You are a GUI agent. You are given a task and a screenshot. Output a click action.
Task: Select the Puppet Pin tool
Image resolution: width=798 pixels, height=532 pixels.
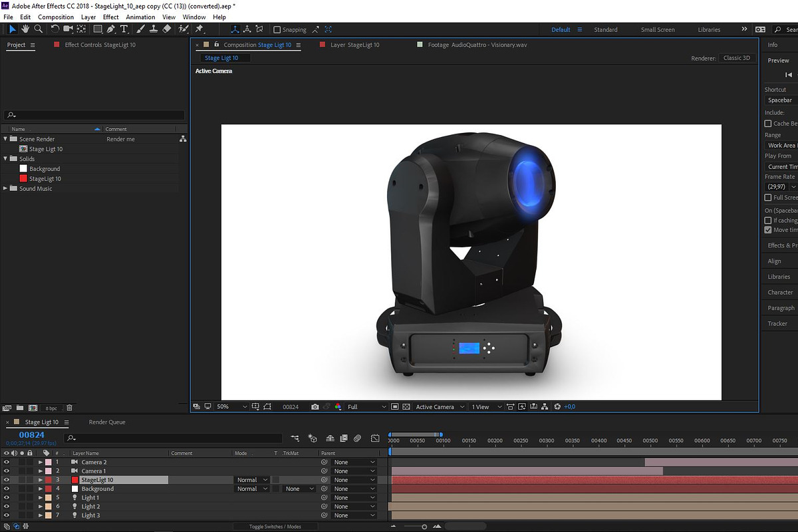pyautogui.click(x=199, y=29)
